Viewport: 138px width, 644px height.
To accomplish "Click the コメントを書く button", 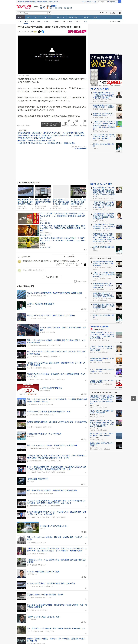I will (x=69, y=257).
